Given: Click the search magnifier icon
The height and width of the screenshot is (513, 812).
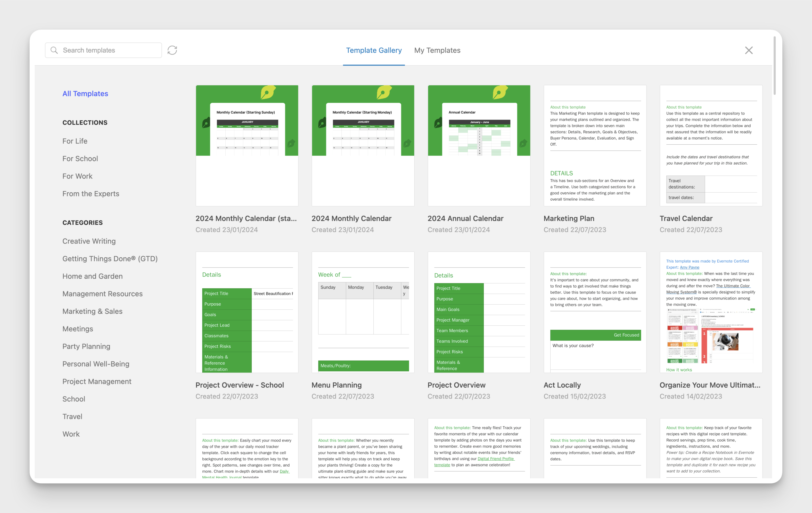Looking at the screenshot, I should 54,50.
